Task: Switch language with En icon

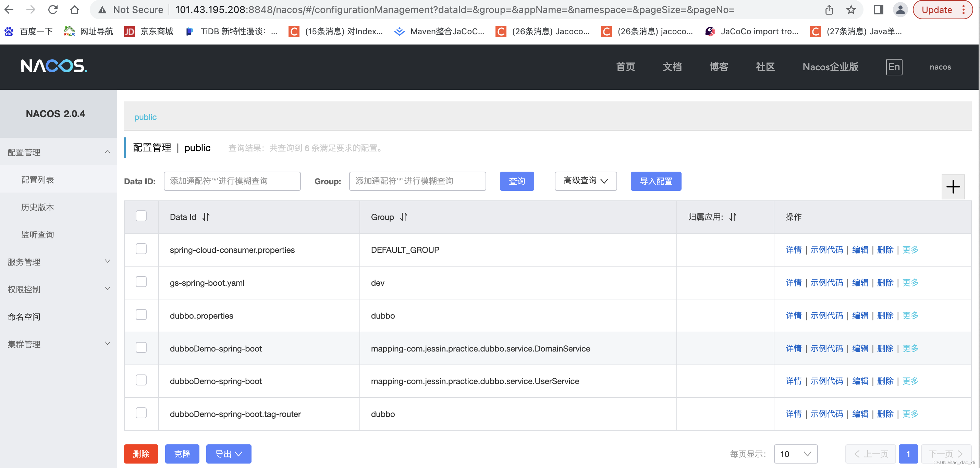Action: click(x=894, y=67)
